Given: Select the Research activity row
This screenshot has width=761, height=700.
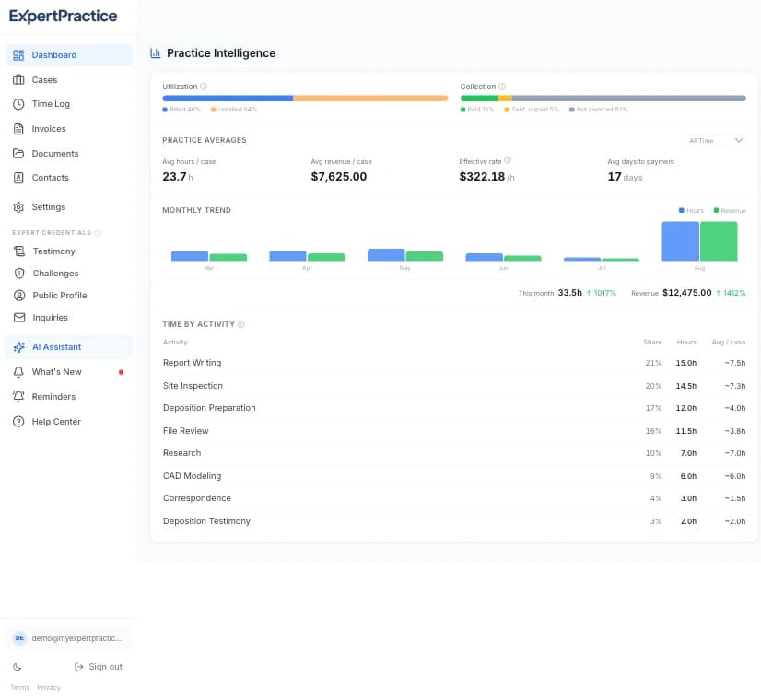Looking at the screenshot, I should 454,453.
